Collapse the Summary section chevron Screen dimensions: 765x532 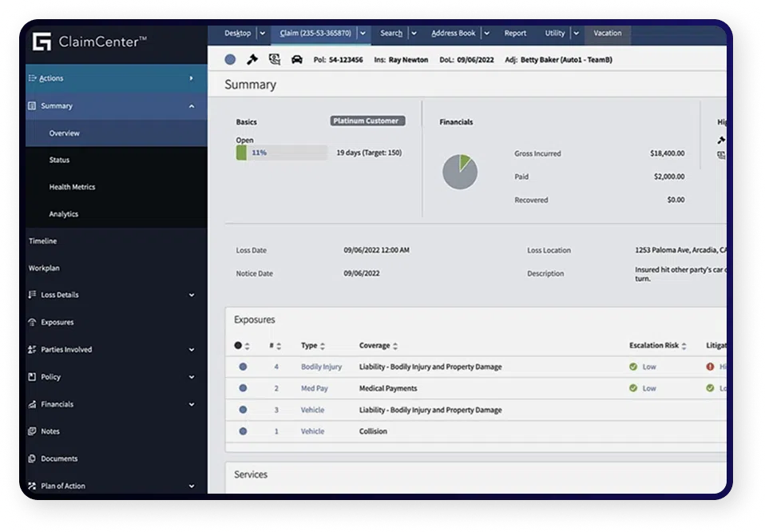[192, 106]
